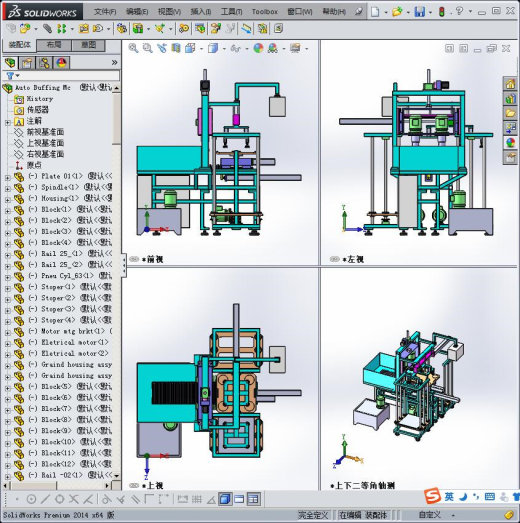
Task: Open the DisplayManager color ball tab icon
Action: point(62,63)
